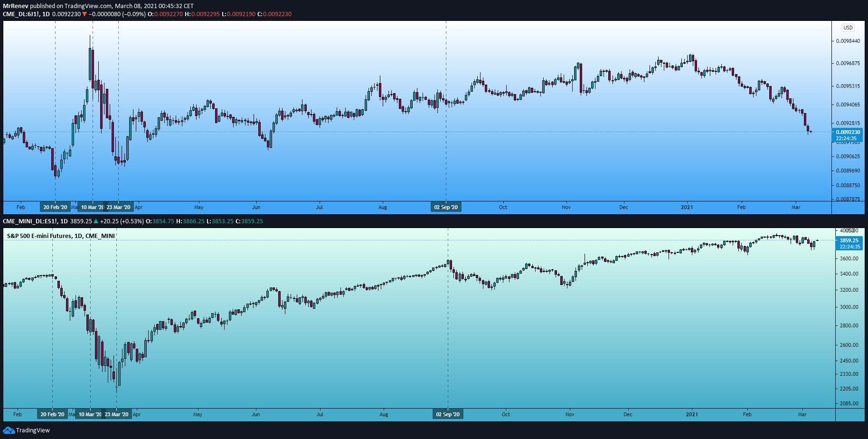Click the Aug label on yen chart axis
The height and width of the screenshot is (439, 868).
tap(383, 207)
